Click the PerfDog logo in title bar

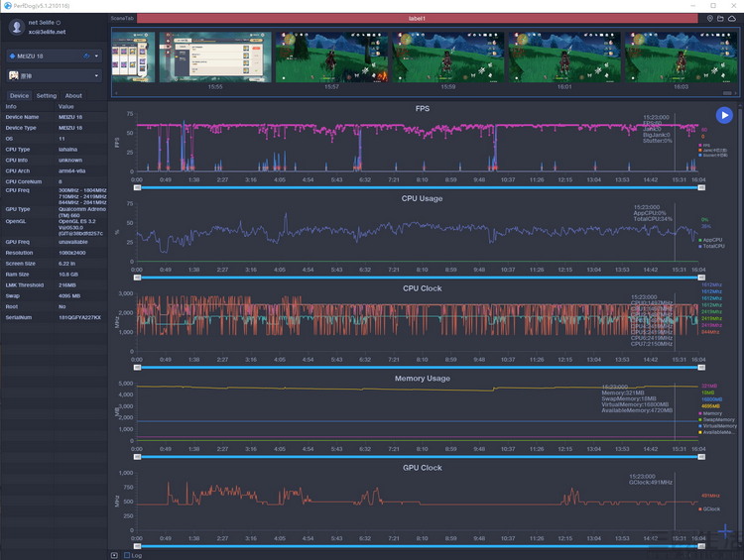click(6, 5)
